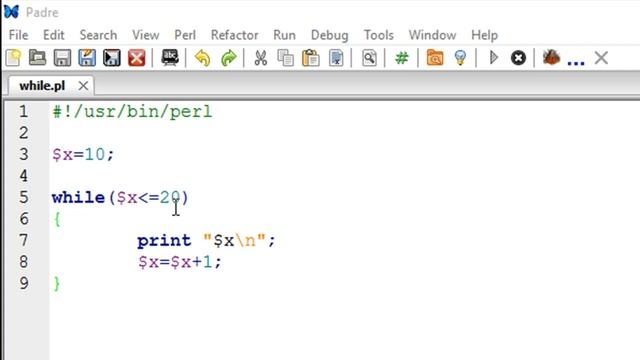
Task: Click the "$x\n" string literal
Action: click(x=235, y=240)
